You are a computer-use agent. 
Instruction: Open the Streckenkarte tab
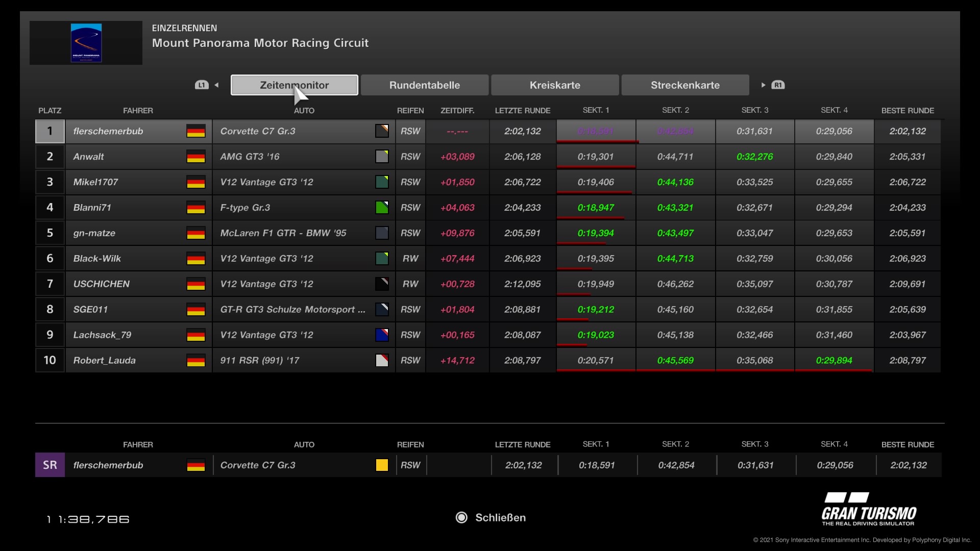685,85
